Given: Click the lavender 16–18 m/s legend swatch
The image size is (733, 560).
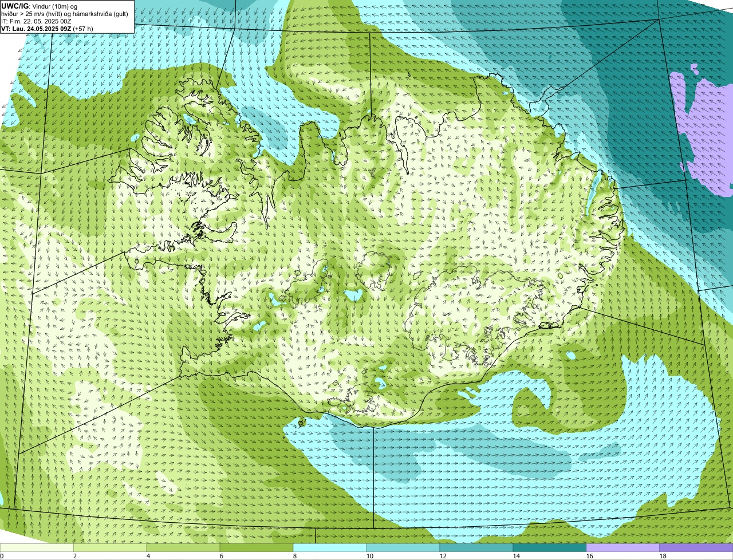Looking at the screenshot, I should (x=623, y=547).
